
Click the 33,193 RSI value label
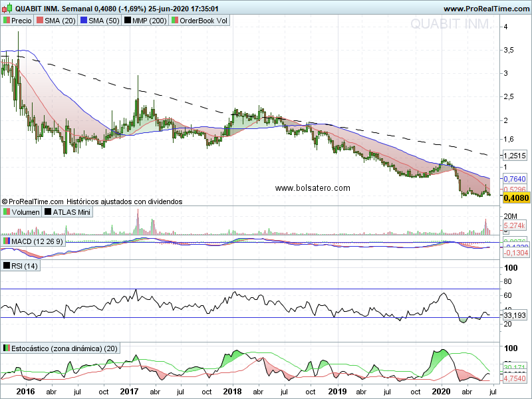tap(515, 315)
